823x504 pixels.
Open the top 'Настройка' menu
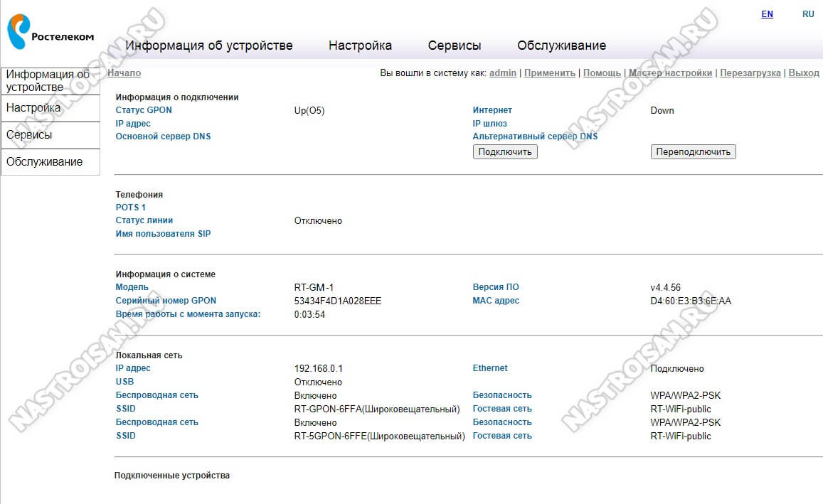tap(360, 45)
